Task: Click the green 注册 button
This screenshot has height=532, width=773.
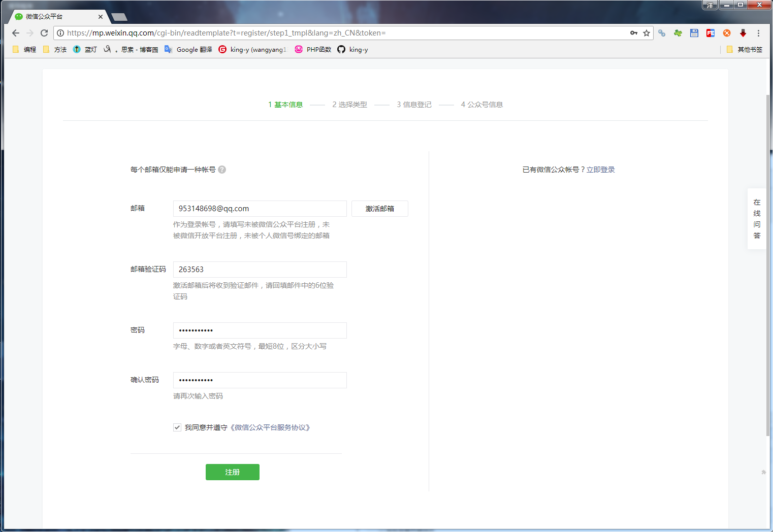Action: [x=233, y=472]
